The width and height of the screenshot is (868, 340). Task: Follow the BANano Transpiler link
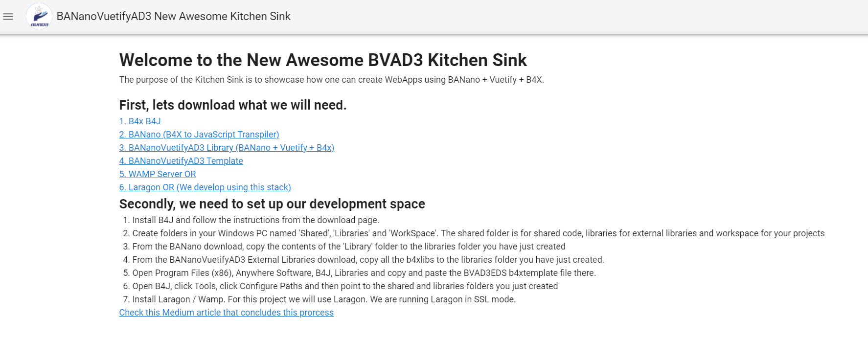pos(199,135)
